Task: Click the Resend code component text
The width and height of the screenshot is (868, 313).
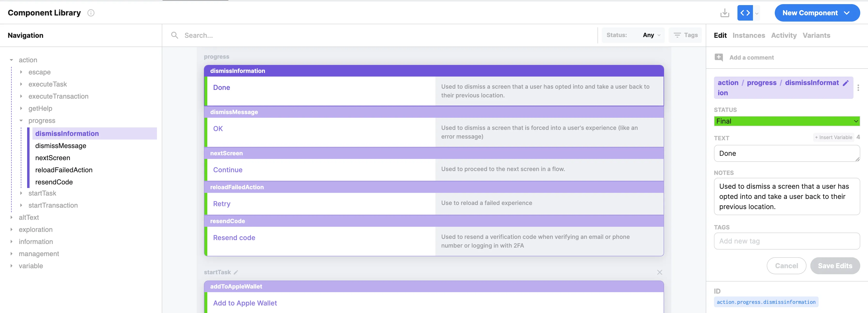Action: point(234,238)
